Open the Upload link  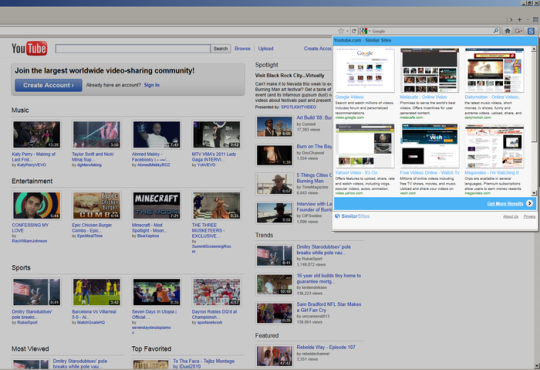[x=266, y=49]
